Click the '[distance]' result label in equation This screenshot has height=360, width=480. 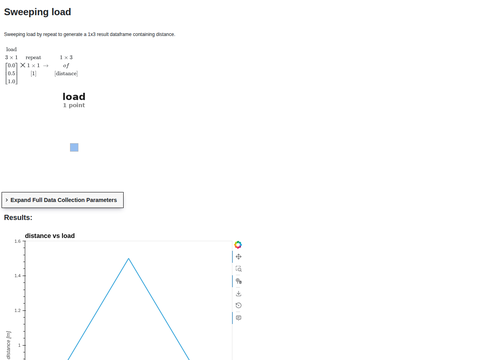coord(66,73)
